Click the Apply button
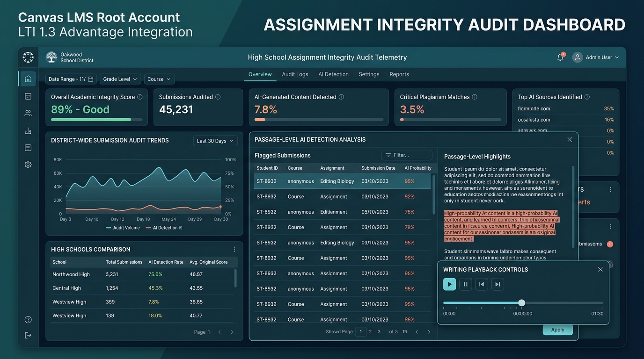 coord(557,330)
